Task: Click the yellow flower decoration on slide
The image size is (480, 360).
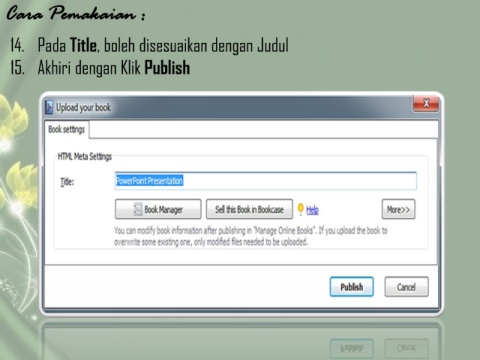Action: pyautogui.click(x=15, y=120)
